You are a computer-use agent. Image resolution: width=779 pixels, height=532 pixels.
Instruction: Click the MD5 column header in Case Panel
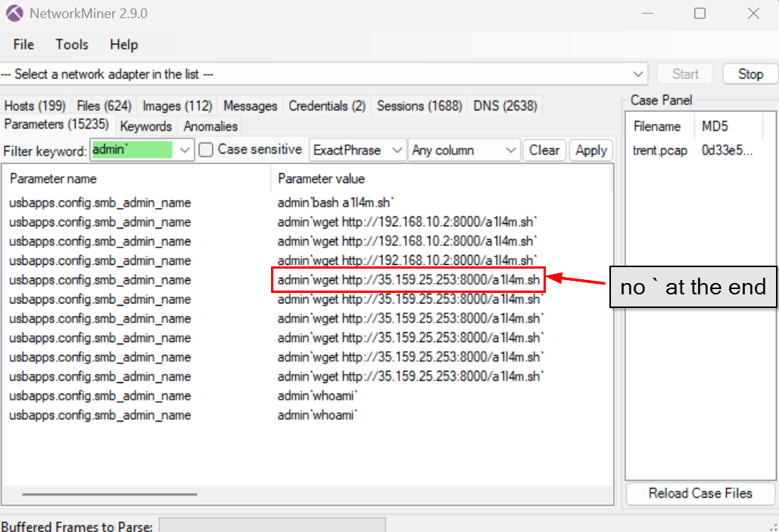pyautogui.click(x=728, y=126)
